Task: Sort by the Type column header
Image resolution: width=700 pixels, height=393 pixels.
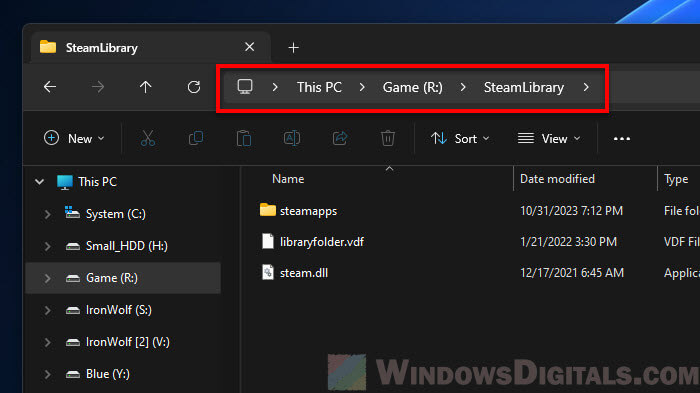Action: pyautogui.click(x=676, y=179)
